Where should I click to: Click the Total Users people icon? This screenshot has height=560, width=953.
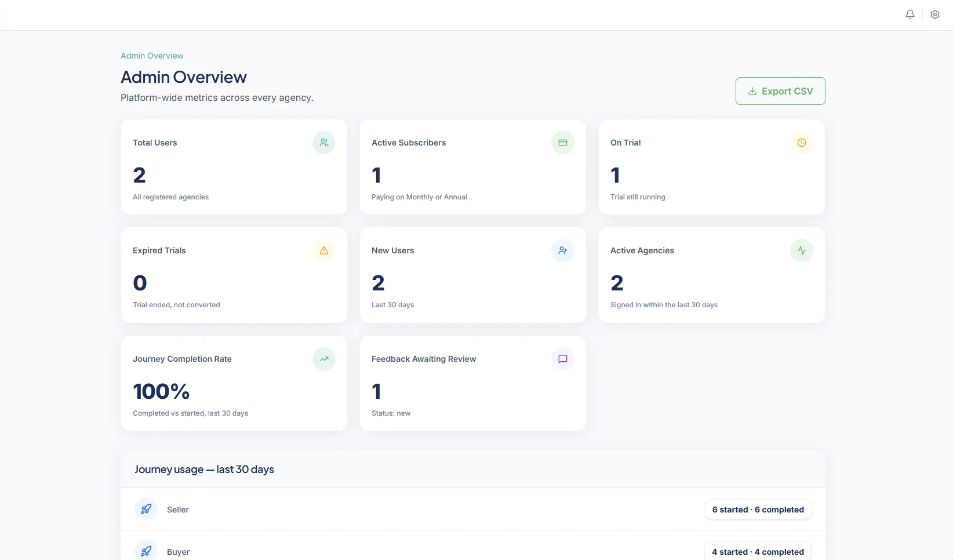pyautogui.click(x=324, y=143)
